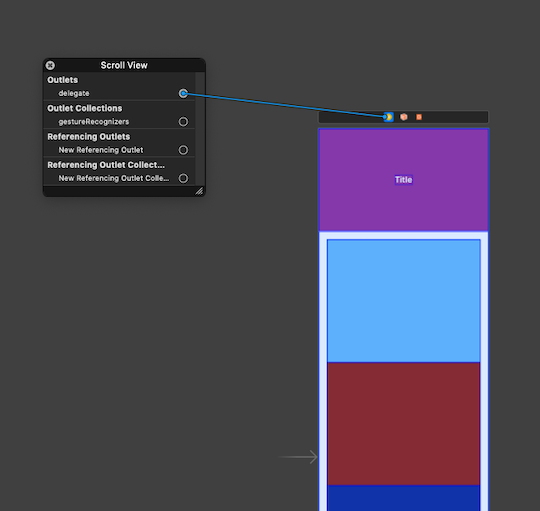Click the New Referencing Outlet circle
540x511 pixels.
pos(183,150)
